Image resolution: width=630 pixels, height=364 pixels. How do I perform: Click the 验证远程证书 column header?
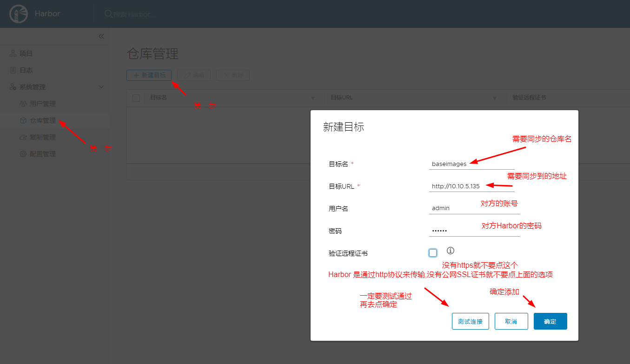pos(529,98)
